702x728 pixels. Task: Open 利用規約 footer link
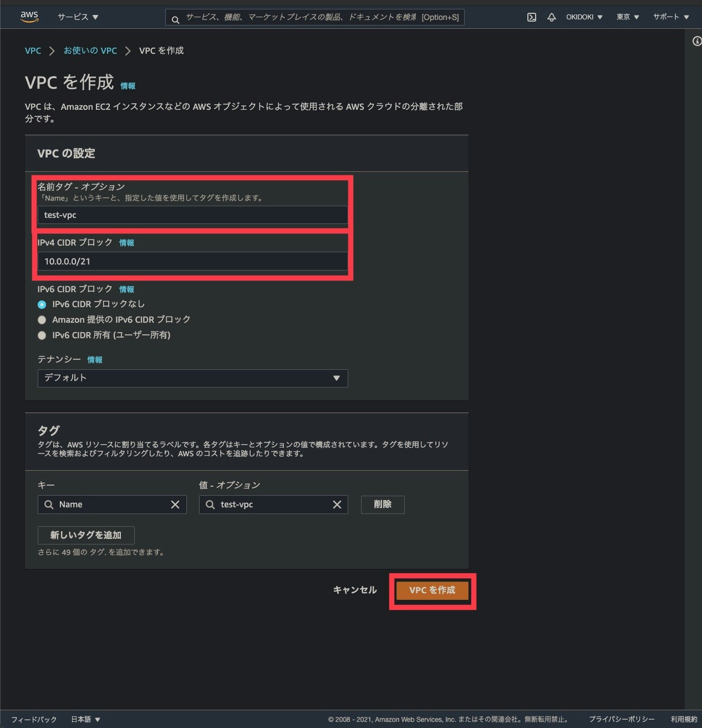tap(684, 719)
